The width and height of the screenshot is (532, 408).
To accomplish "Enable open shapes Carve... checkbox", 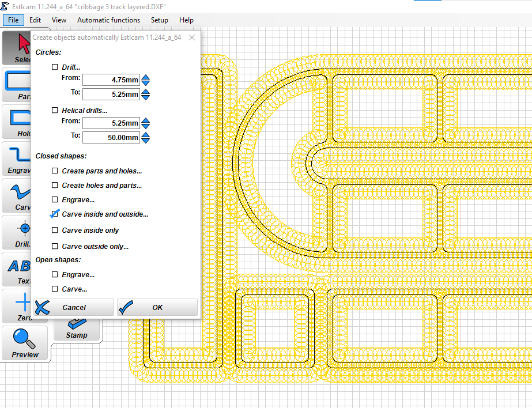I will (55, 289).
